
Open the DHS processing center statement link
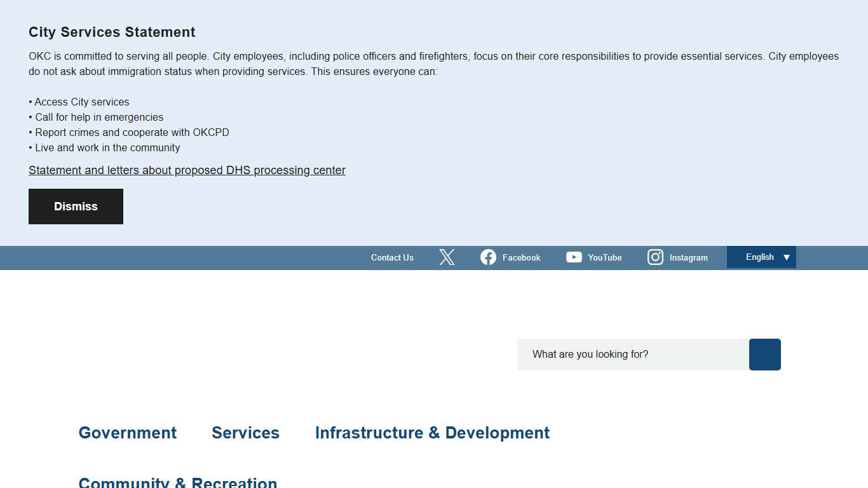tap(187, 170)
